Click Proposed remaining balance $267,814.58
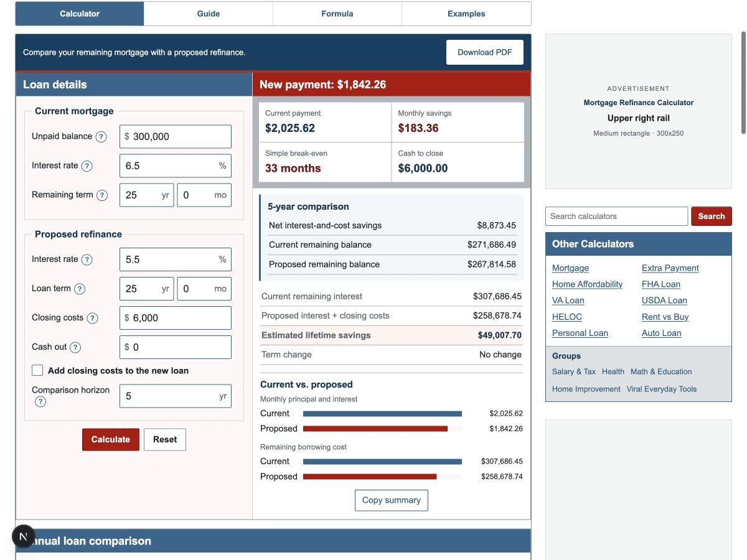 click(392, 264)
